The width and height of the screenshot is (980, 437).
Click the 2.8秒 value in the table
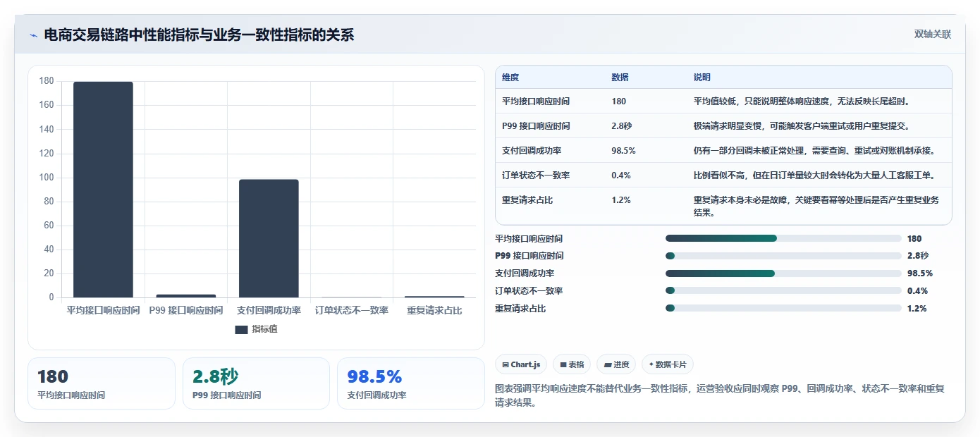coord(622,126)
